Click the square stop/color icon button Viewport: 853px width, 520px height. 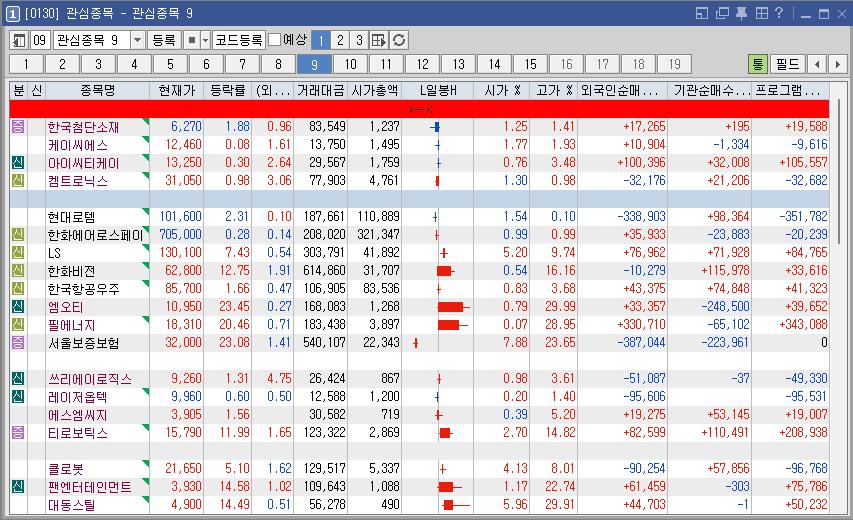192,40
